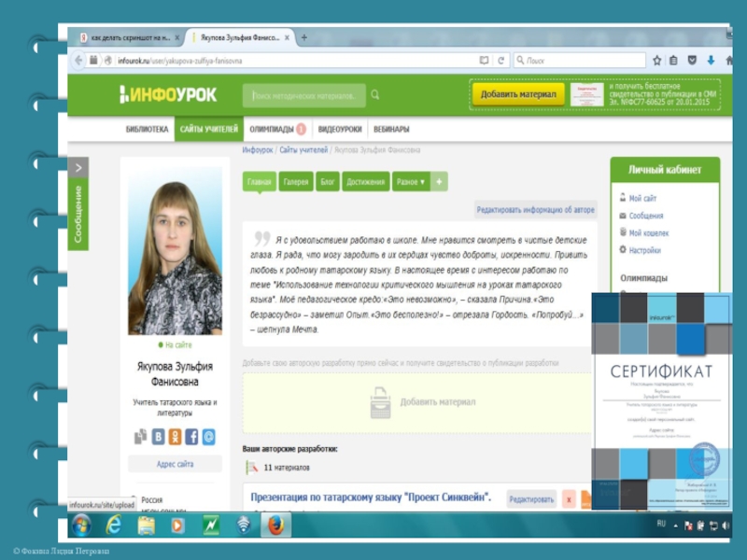Switch to the Галерея profile tab
Screen dimensions: 747x560
pyautogui.click(x=296, y=182)
